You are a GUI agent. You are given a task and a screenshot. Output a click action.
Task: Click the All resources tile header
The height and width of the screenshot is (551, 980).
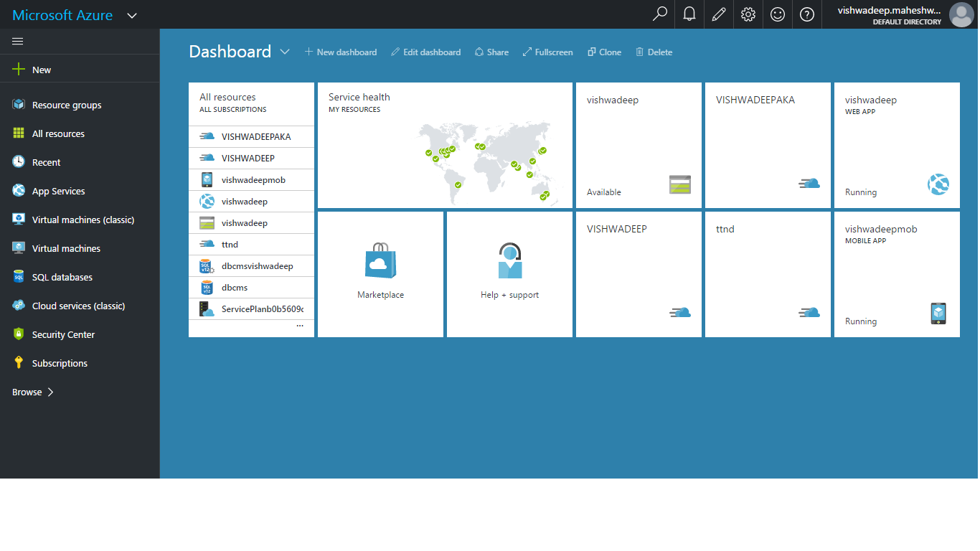coord(251,103)
